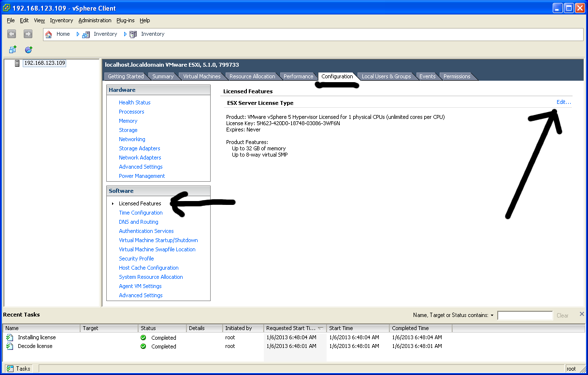Viewport: 588px width, 375px height.
Task: Click the Initiated by column header
Action: (244, 328)
